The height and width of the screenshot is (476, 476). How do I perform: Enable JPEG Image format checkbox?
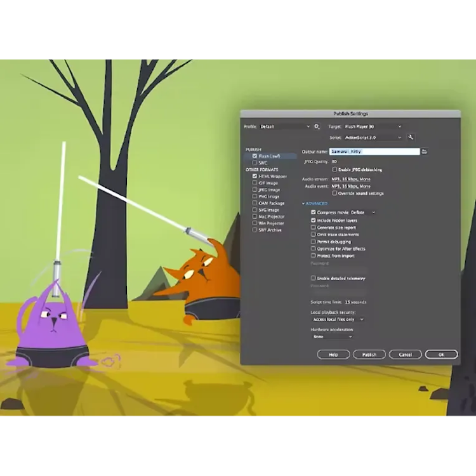(255, 189)
